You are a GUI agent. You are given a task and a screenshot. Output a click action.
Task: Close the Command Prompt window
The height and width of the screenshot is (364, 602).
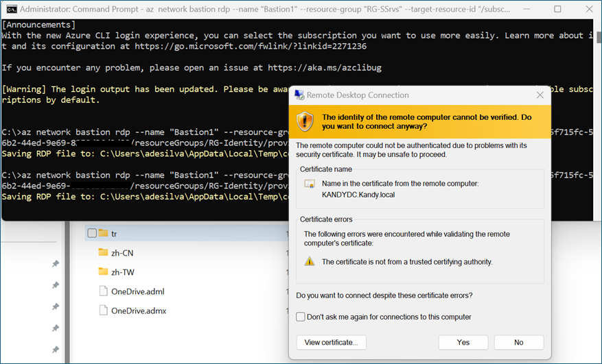click(x=590, y=9)
